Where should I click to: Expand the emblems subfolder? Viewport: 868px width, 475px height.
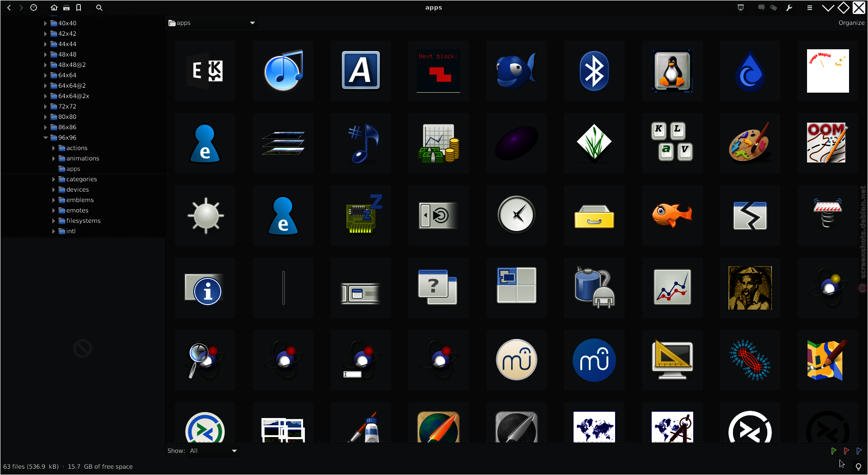click(53, 200)
